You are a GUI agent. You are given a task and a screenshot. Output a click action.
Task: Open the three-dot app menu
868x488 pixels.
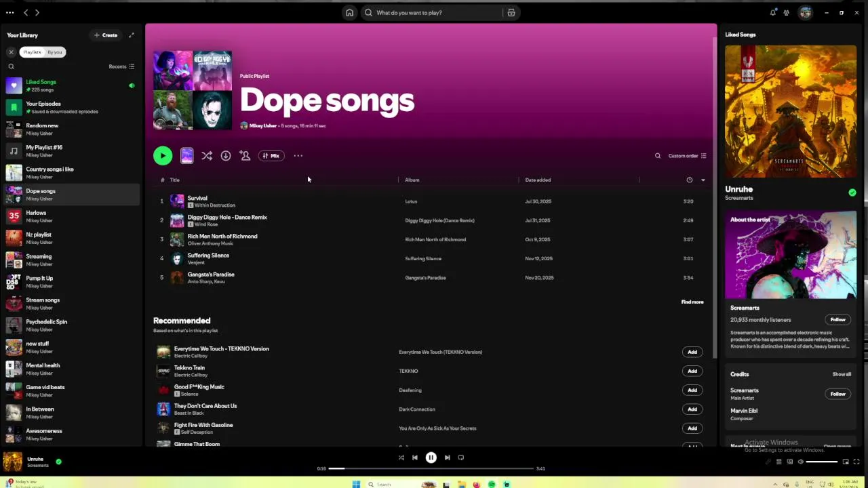pos(9,12)
